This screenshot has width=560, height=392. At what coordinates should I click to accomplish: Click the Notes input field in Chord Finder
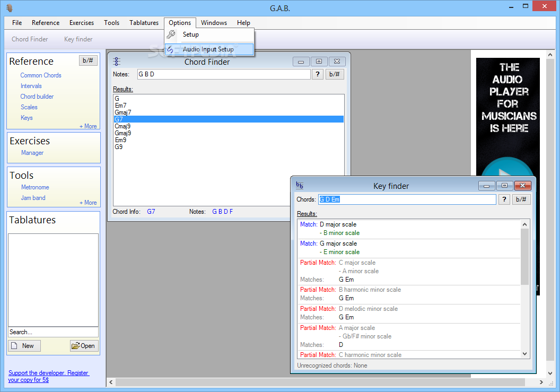click(x=224, y=74)
